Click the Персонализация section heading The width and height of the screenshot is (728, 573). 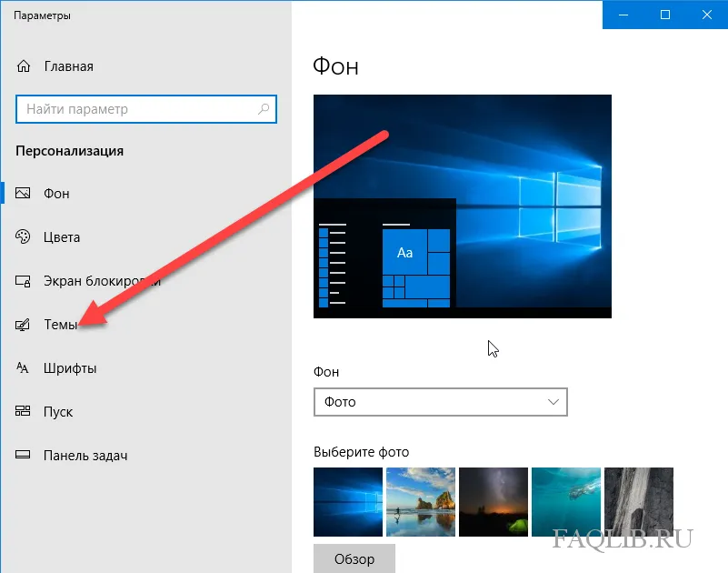(70, 151)
